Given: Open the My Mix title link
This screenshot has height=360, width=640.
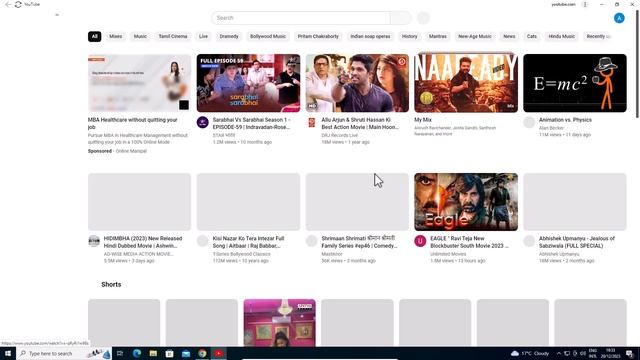Looking at the screenshot, I should [x=423, y=120].
